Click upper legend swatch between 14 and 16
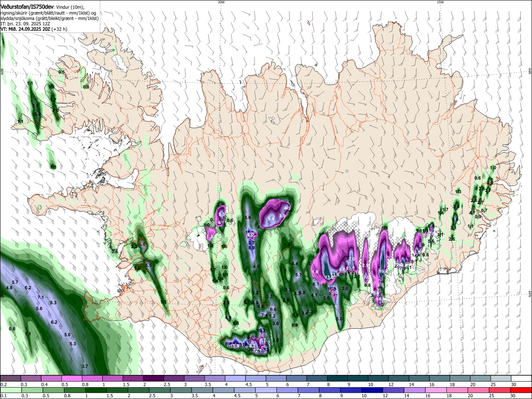The height and width of the screenshot is (399, 532). click(x=419, y=378)
